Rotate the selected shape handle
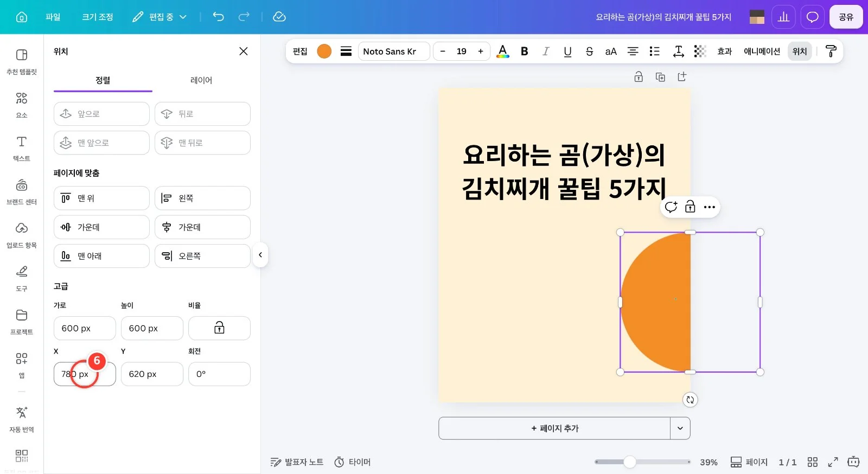 (x=690, y=400)
